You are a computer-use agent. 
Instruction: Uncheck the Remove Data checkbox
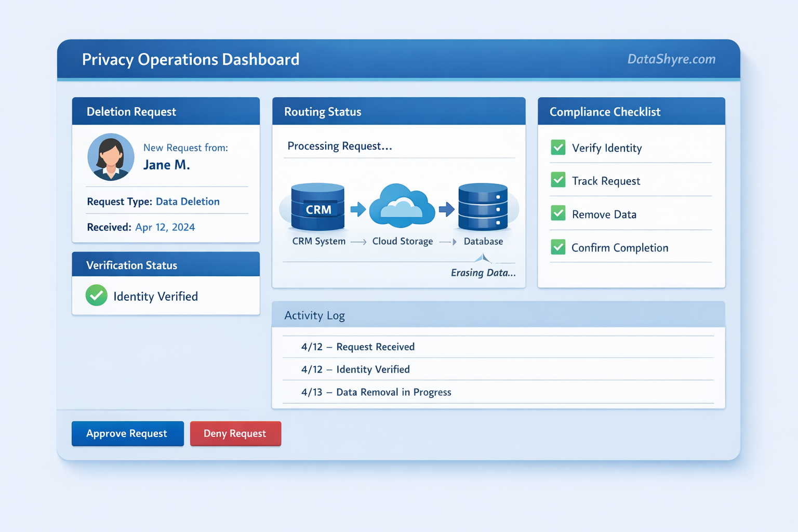coord(558,214)
